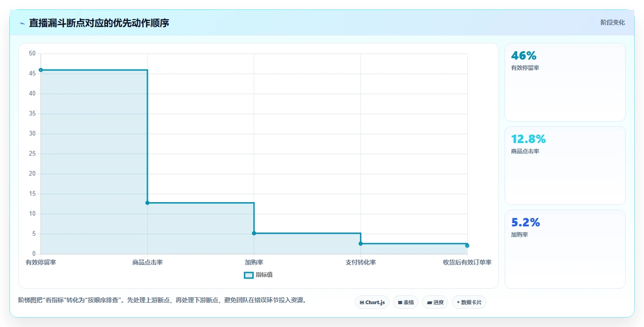
Task: Click the 指标值 legend color box
Action: coord(249,275)
